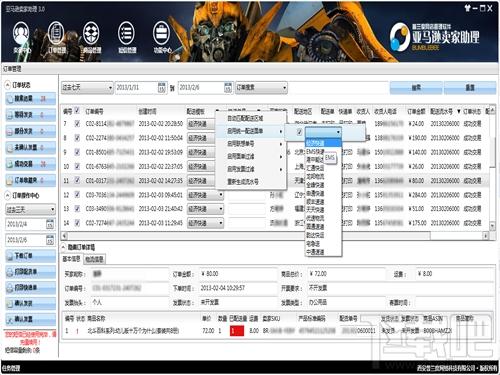The width and height of the screenshot is (500, 375).
Task: Open calendar picker for 2013/2/6 search date
Action: [x=228, y=88]
